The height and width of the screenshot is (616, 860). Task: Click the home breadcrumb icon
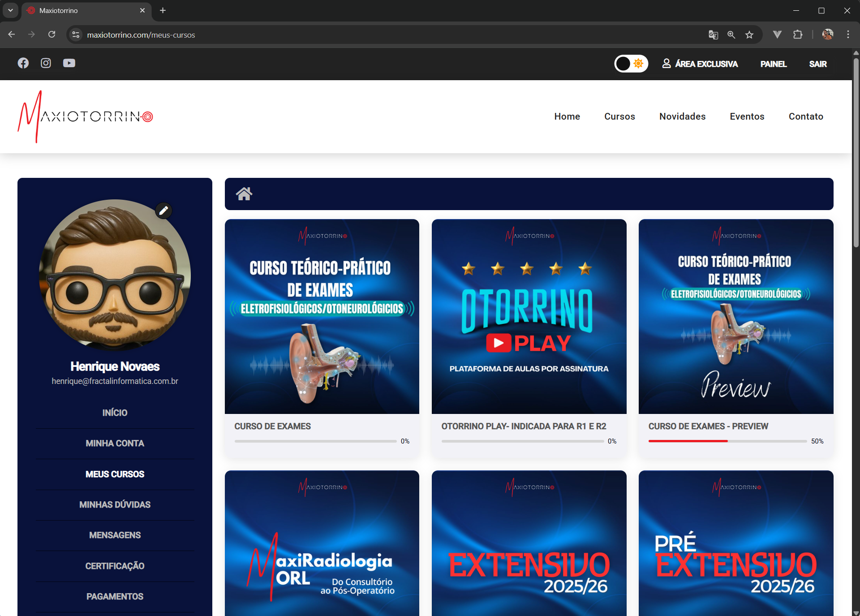coord(244,194)
